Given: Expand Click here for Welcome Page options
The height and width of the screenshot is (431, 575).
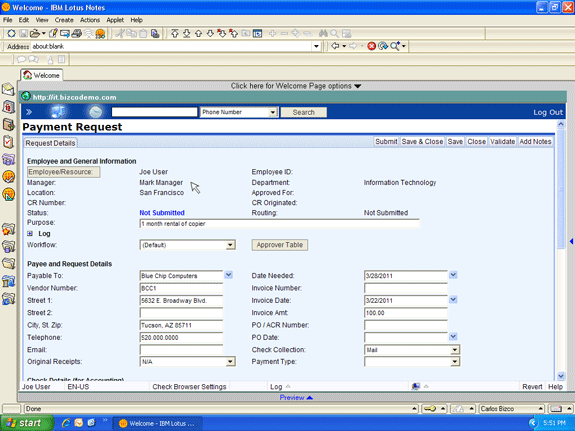Looking at the screenshot, I should (296, 86).
